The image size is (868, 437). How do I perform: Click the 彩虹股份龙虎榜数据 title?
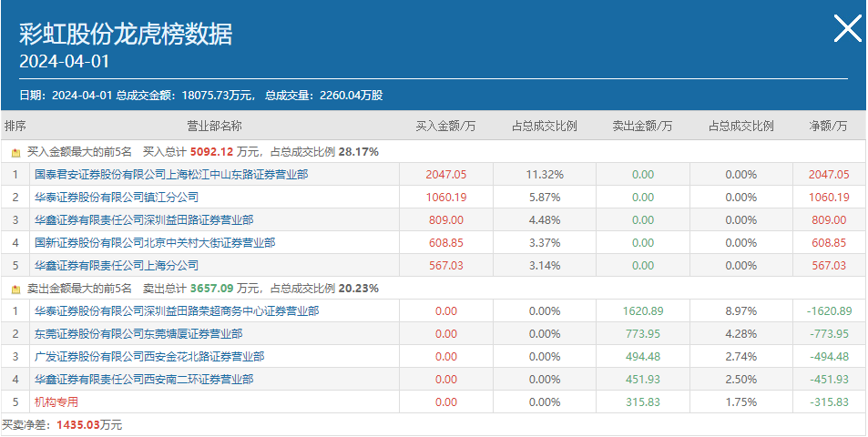pyautogui.click(x=126, y=34)
